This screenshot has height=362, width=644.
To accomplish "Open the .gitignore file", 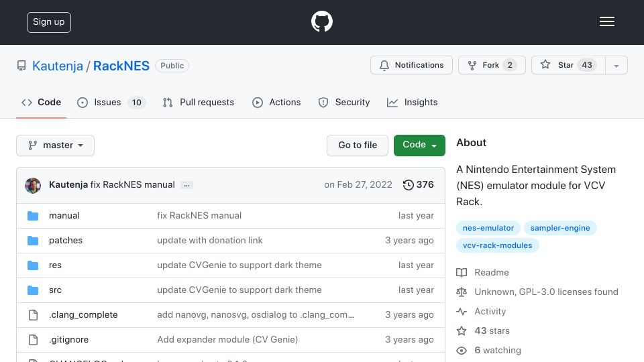I will [68, 339].
